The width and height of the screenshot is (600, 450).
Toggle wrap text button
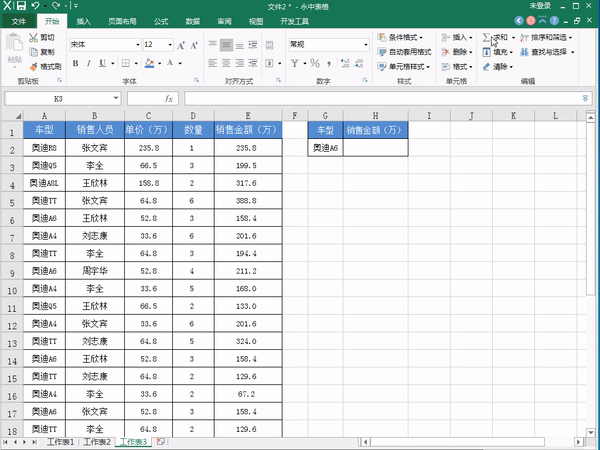click(x=269, y=45)
